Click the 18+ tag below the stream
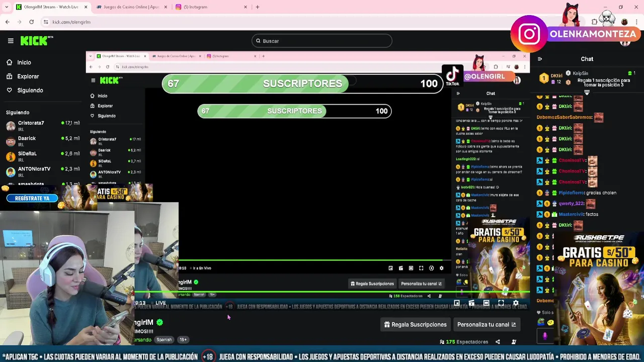644x362 pixels. pos(183,340)
